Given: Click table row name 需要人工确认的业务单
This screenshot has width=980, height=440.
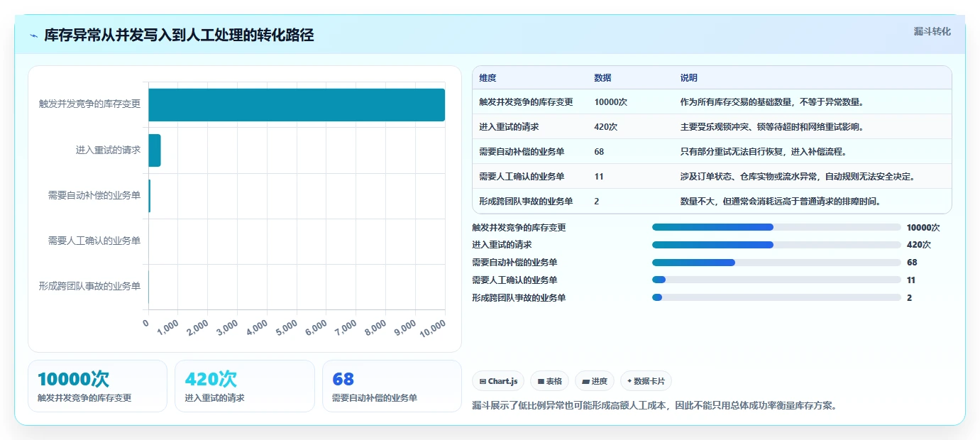Looking at the screenshot, I should [x=522, y=177].
